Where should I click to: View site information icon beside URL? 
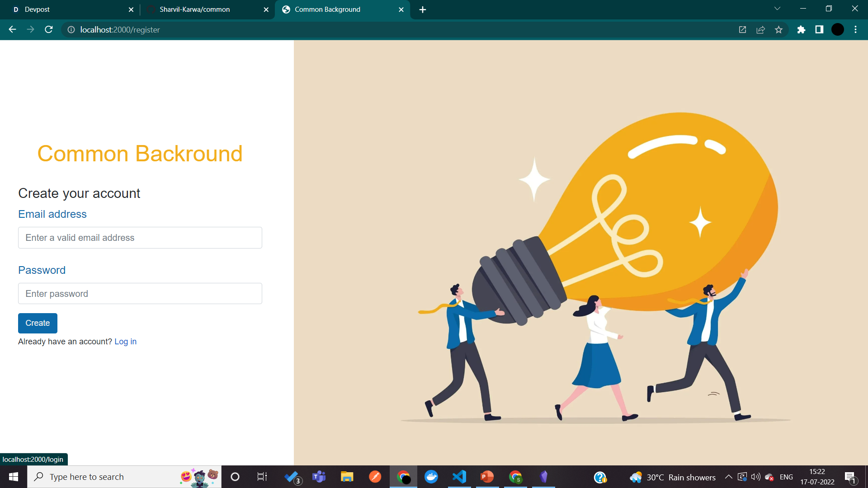tap(71, 30)
